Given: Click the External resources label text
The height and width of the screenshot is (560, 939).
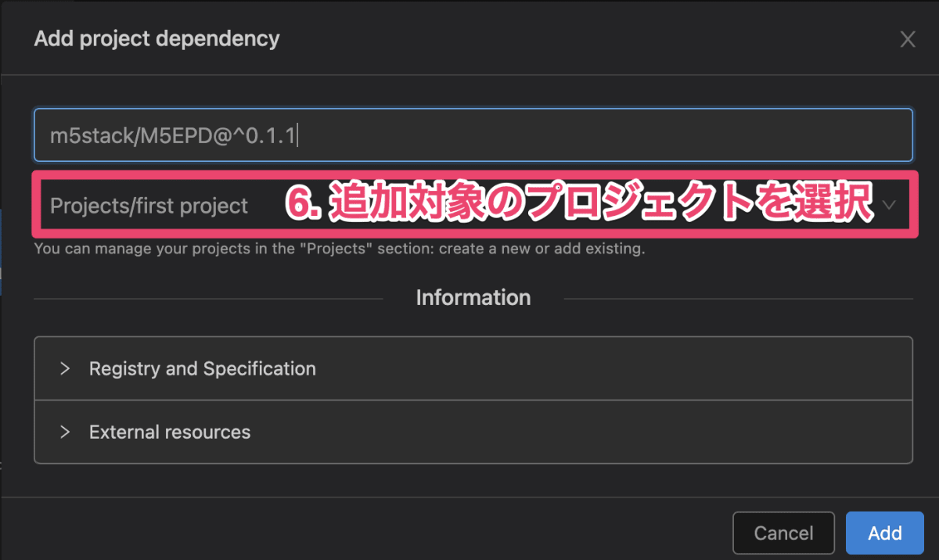Looking at the screenshot, I should (x=170, y=432).
